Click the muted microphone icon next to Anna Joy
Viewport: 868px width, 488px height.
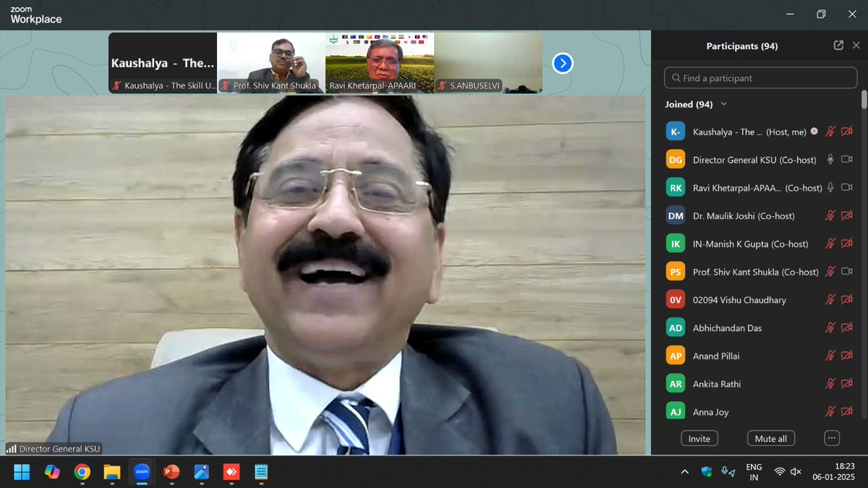coord(830,411)
